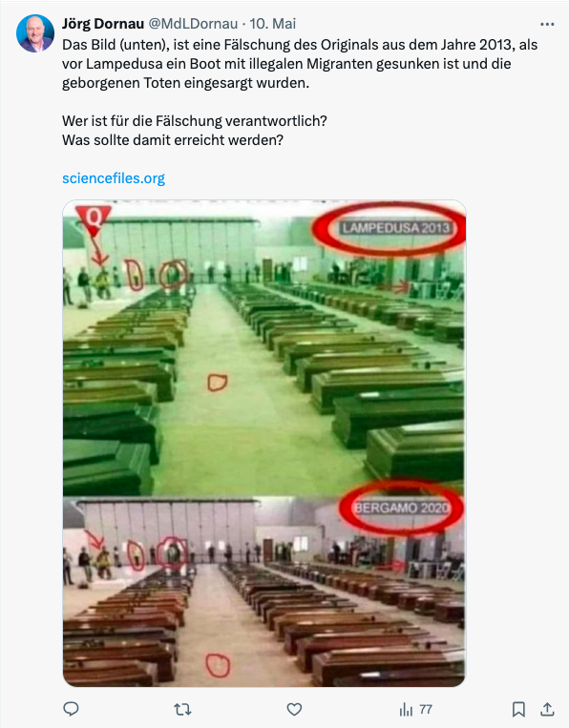Click the red Q triangle logo in image
Screen dimensions: 569x728
94,218
